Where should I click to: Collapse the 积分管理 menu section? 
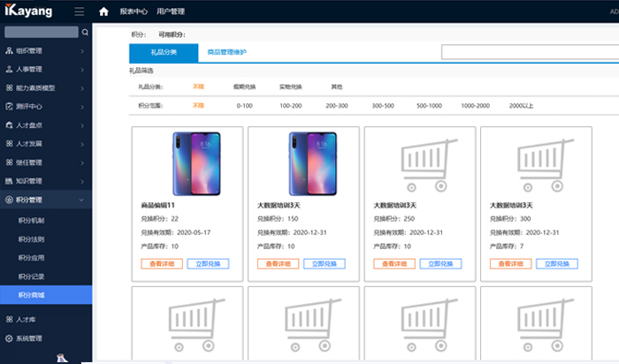point(82,200)
